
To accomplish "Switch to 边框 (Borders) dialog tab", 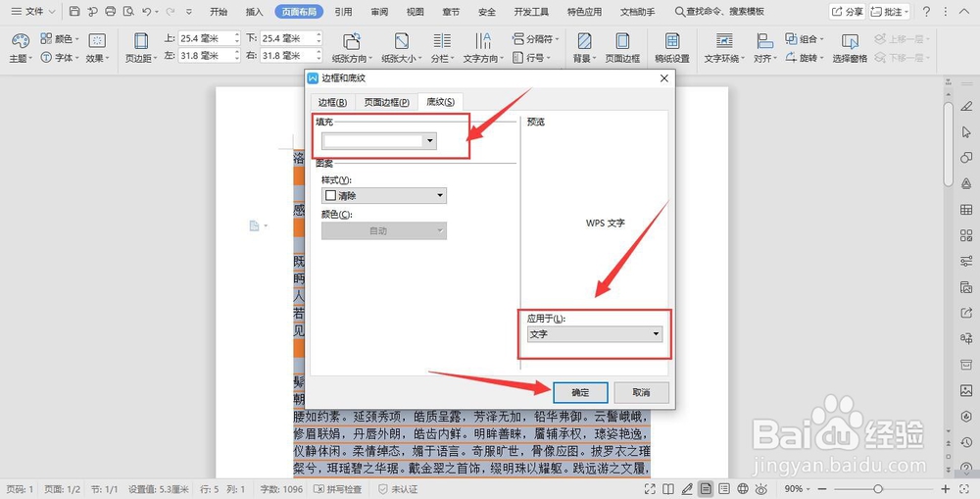I will tap(332, 102).
